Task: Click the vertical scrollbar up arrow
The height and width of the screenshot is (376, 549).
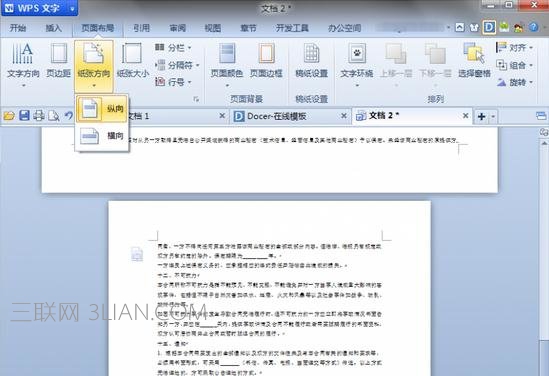Action: pyautogui.click(x=544, y=143)
